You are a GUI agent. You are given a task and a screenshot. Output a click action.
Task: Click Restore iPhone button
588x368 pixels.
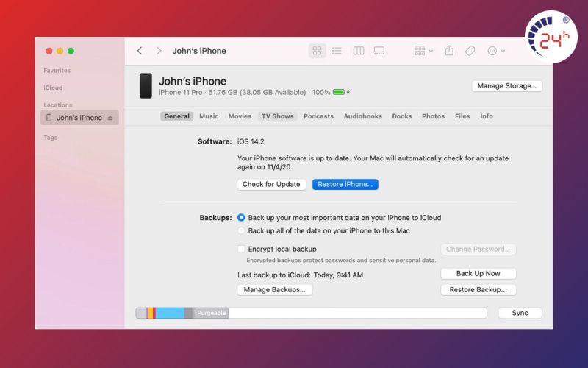click(x=345, y=185)
